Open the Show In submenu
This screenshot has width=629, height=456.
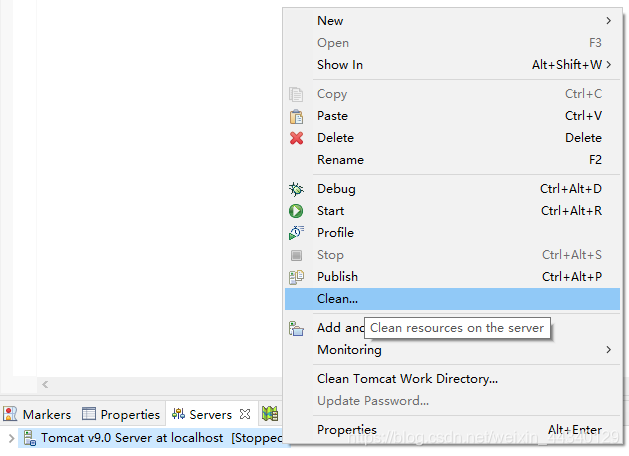(x=608, y=65)
